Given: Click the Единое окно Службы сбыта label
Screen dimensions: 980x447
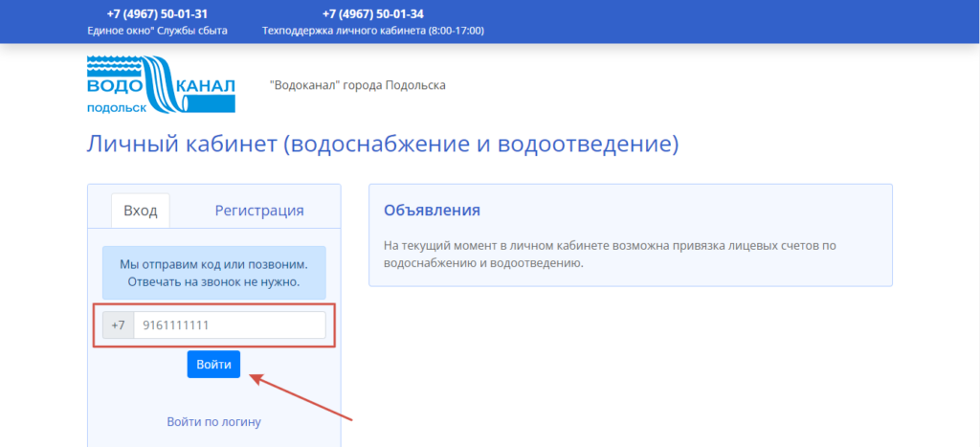Looking at the screenshot, I should tap(158, 31).
